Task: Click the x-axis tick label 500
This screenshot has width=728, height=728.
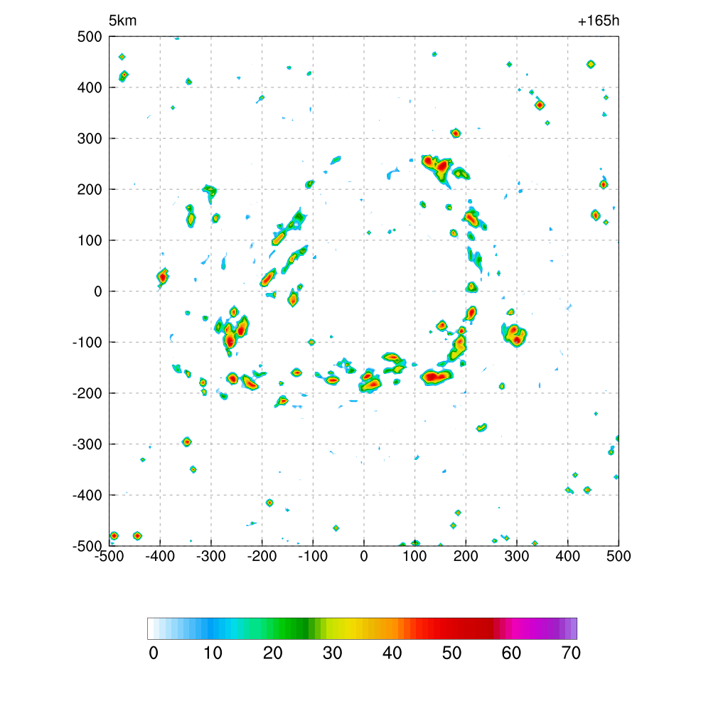Action: [619, 556]
